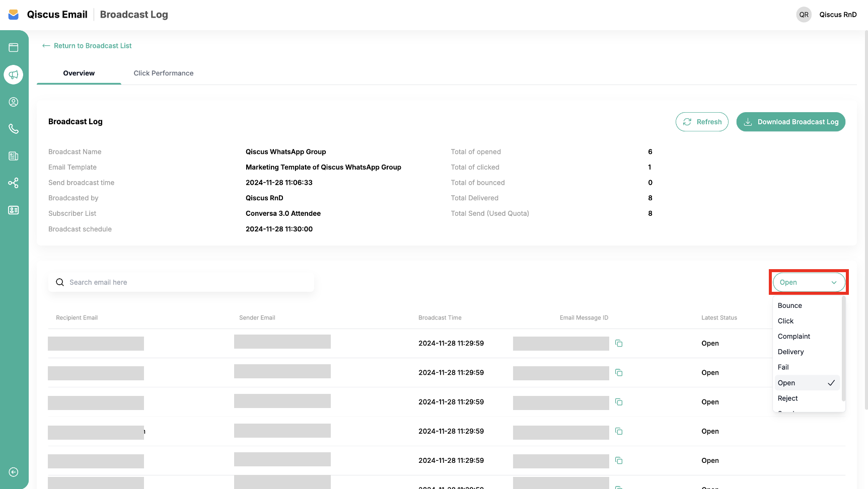Click Qiscus WhatsApp Group broadcast name value
868x489 pixels.
tap(286, 152)
